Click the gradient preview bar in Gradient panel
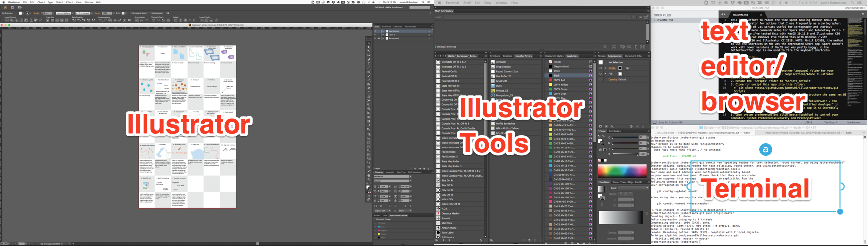Viewport: 868px width, 246px height. 621,217
